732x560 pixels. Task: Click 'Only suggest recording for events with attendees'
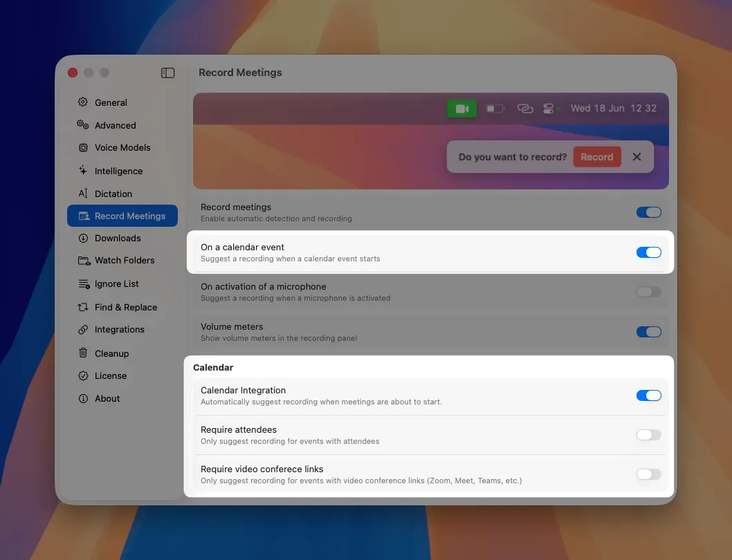coord(290,441)
